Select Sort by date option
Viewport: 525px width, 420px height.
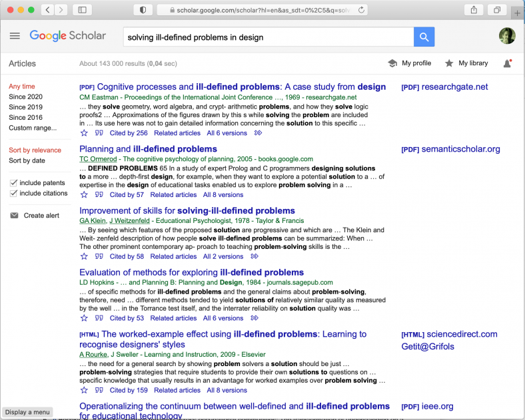tap(27, 160)
